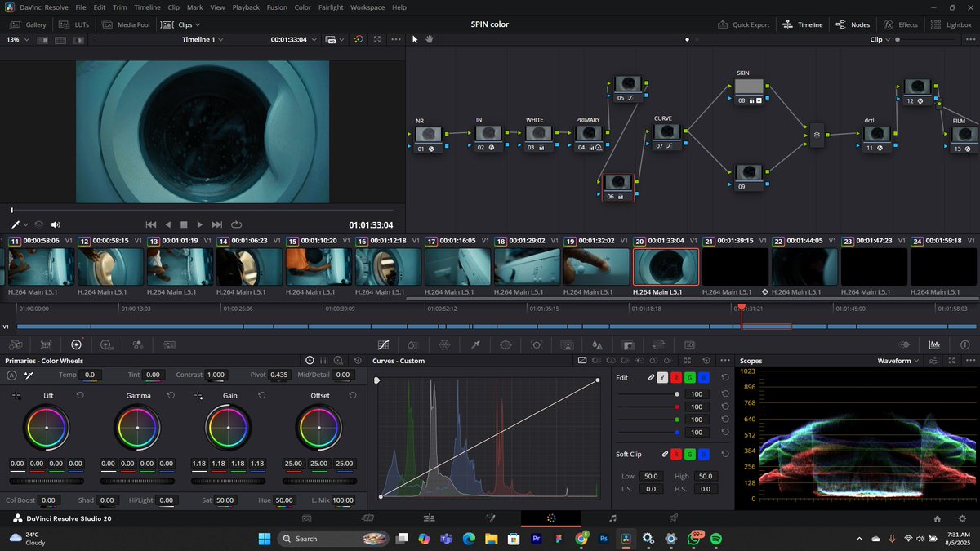This screenshot has width=980, height=551.
Task: Open the Mark menu
Action: point(194,7)
